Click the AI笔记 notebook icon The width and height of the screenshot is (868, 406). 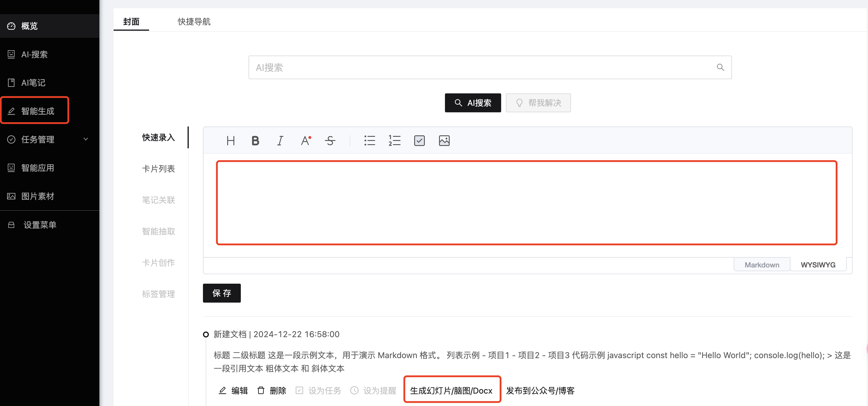(11, 82)
